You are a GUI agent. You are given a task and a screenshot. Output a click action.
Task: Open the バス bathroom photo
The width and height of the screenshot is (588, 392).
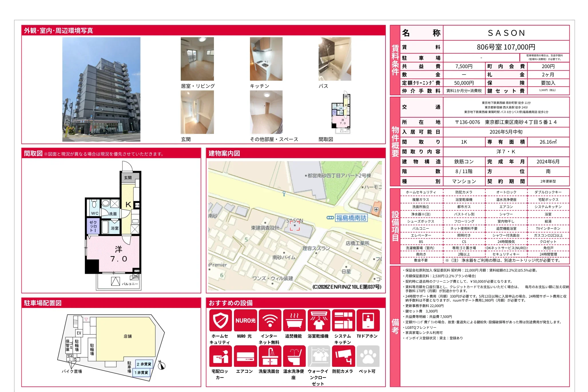point(335,59)
